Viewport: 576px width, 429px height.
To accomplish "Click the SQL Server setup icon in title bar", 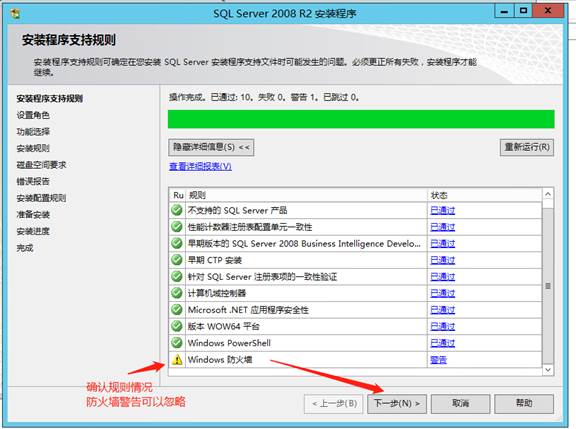I will point(15,14).
